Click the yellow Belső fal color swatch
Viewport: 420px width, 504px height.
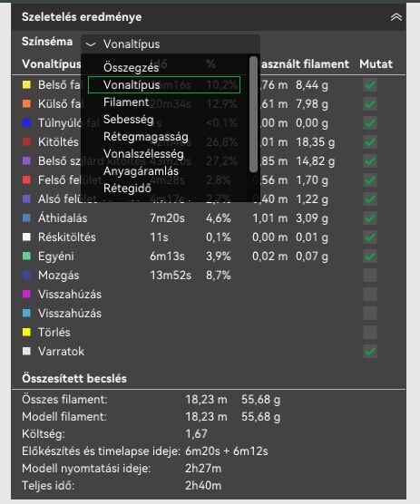coord(26,85)
